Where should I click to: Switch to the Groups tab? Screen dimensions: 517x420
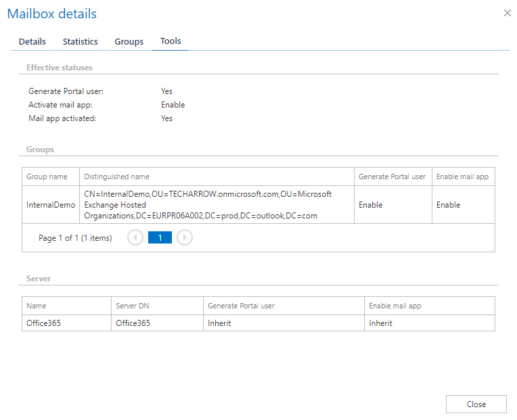[x=129, y=41]
